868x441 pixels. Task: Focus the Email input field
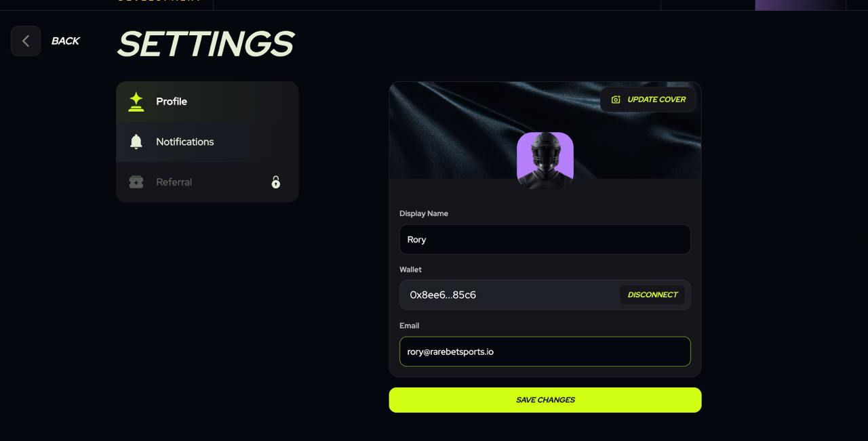(545, 352)
